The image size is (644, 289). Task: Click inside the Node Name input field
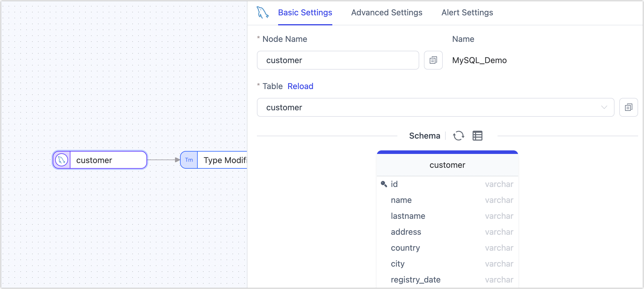pos(338,60)
